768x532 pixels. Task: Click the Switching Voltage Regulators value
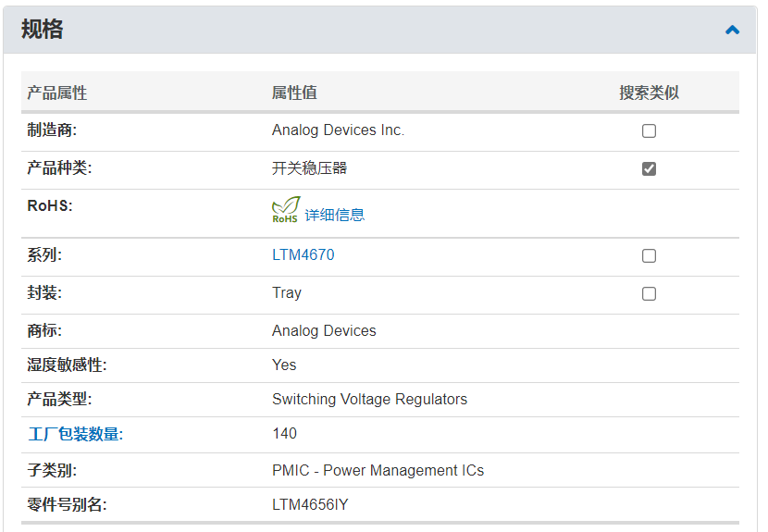369,400
